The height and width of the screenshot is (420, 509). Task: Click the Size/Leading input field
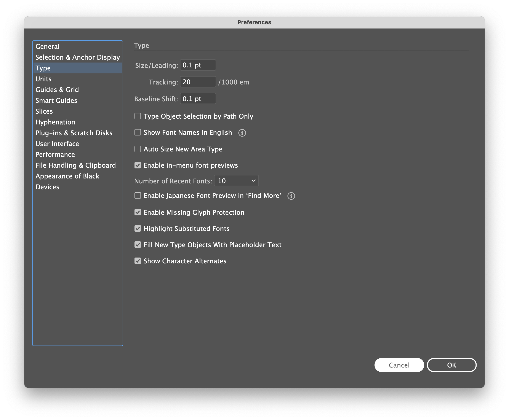197,65
